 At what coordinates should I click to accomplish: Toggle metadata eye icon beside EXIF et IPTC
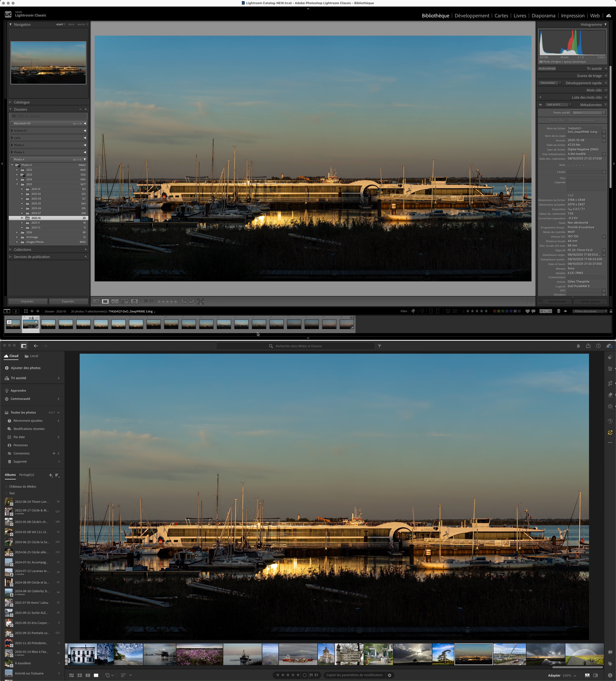pos(540,105)
